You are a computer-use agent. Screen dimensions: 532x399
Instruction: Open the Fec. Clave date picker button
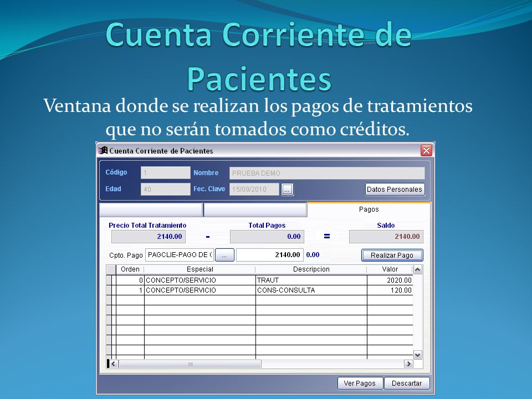[287, 190]
